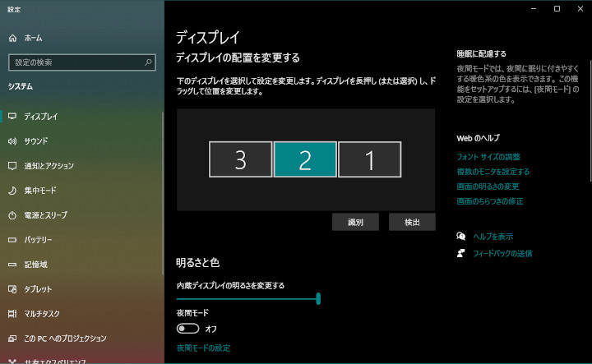
Task: Select display 1 in arrangement
Action: tap(370, 159)
